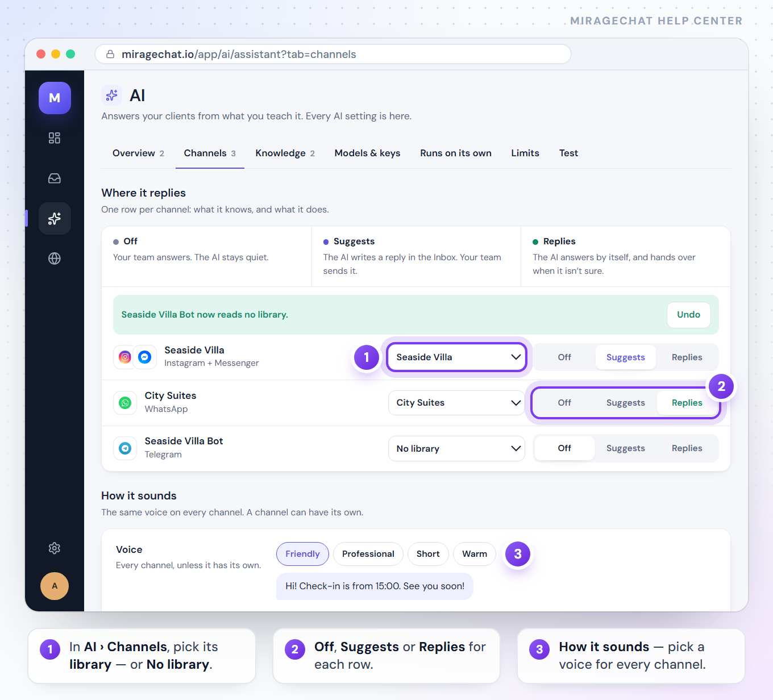This screenshot has width=773, height=700.
Task: Set Seaside Villa Bot to Suggests
Action: pos(625,448)
